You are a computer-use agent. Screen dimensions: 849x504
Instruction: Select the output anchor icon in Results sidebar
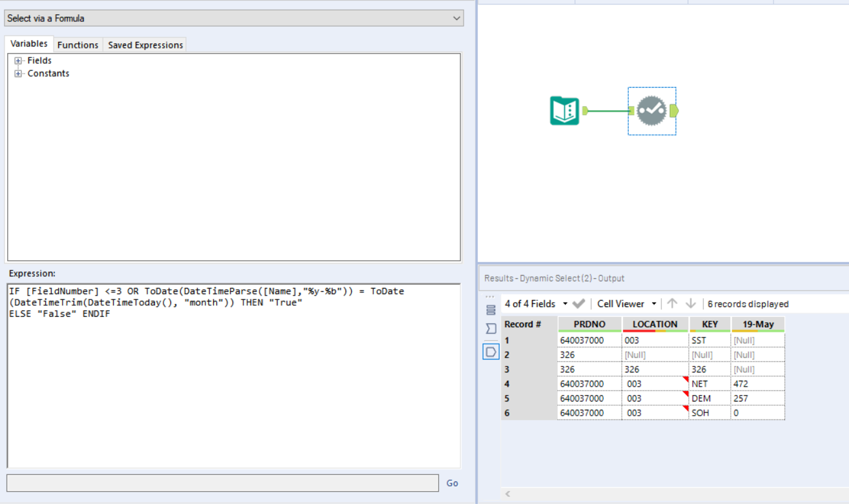491,351
